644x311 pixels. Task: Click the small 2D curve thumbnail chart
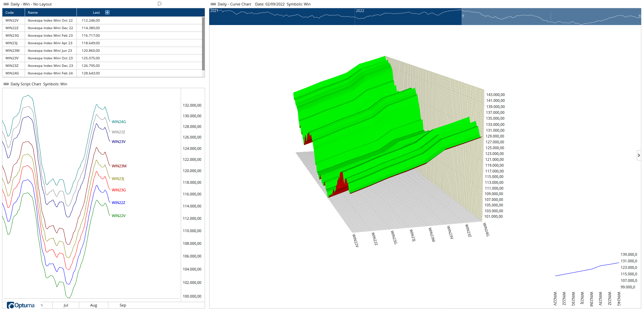tap(587, 270)
